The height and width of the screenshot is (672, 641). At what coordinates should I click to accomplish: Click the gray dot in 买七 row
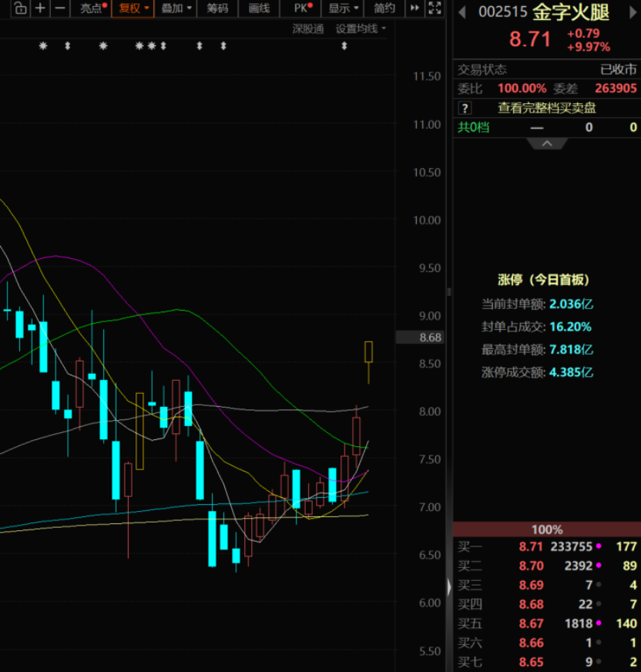pyautogui.click(x=599, y=662)
